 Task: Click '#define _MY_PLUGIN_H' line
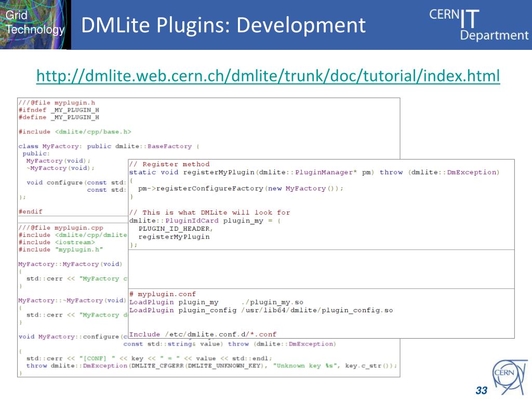point(59,117)
